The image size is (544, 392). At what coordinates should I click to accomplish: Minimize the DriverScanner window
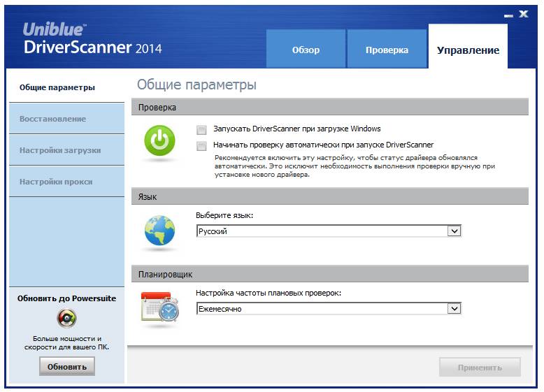[508, 15]
